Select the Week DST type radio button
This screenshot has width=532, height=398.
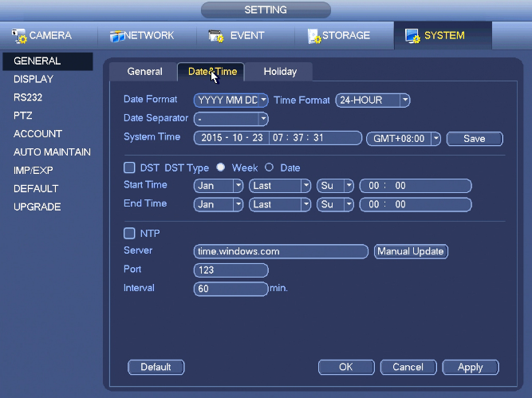coord(220,167)
